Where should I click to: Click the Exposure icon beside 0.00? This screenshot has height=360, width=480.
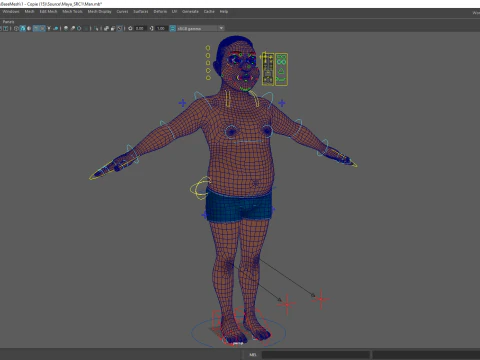click(x=130, y=29)
